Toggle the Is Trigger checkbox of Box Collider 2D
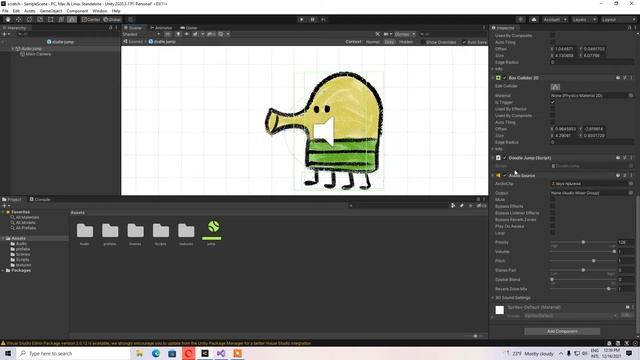This screenshot has width=640, height=360. click(553, 102)
